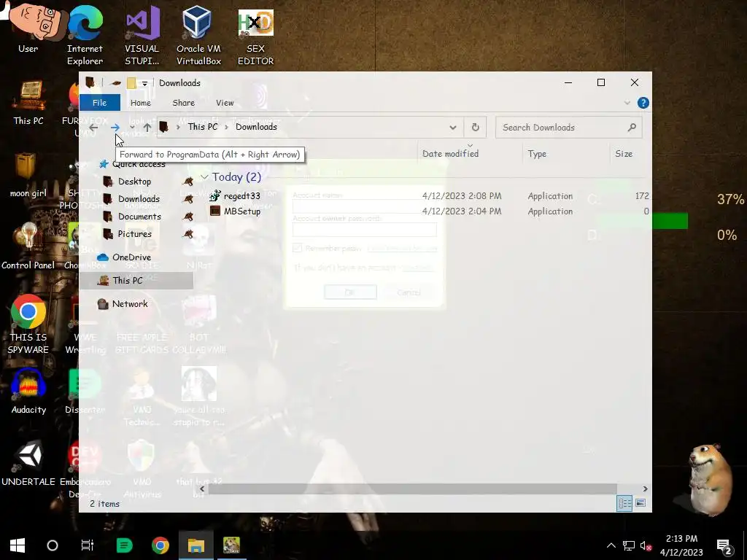Viewport: 747px width, 560px height.
Task: Open the moon girl folder icon
Action: (x=28, y=175)
